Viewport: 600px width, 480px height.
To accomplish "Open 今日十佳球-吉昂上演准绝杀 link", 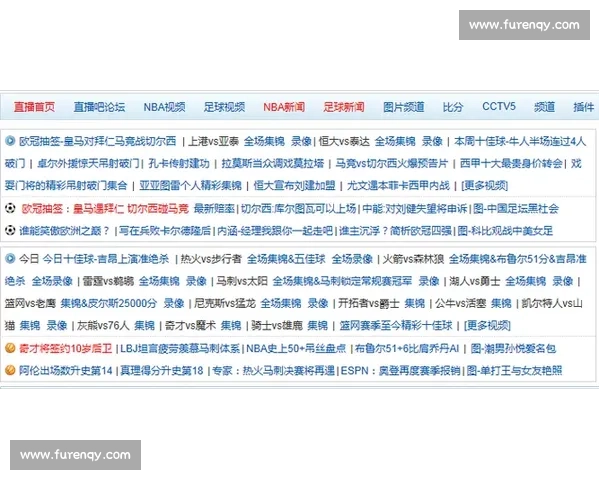I will (106, 259).
